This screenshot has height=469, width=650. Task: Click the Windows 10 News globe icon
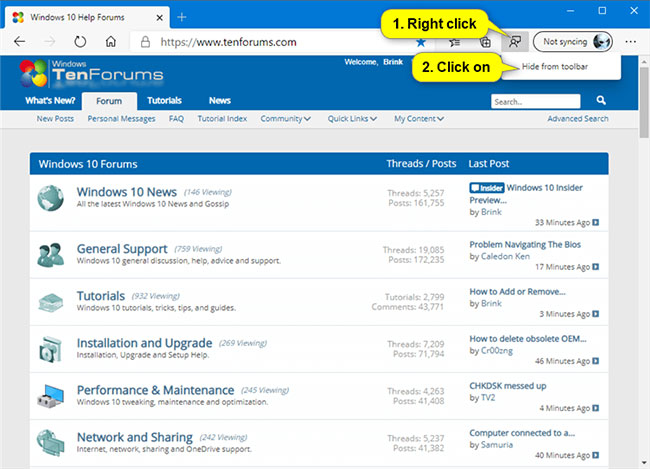tap(50, 198)
